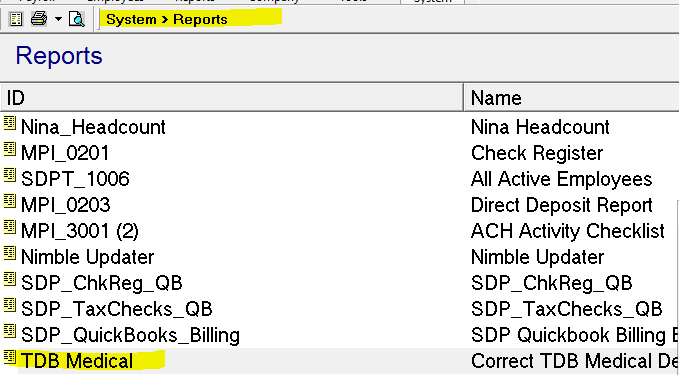Click the SDP_QuickBooks_Billing row icon
The width and height of the screenshot is (679, 375).
click(x=10, y=331)
